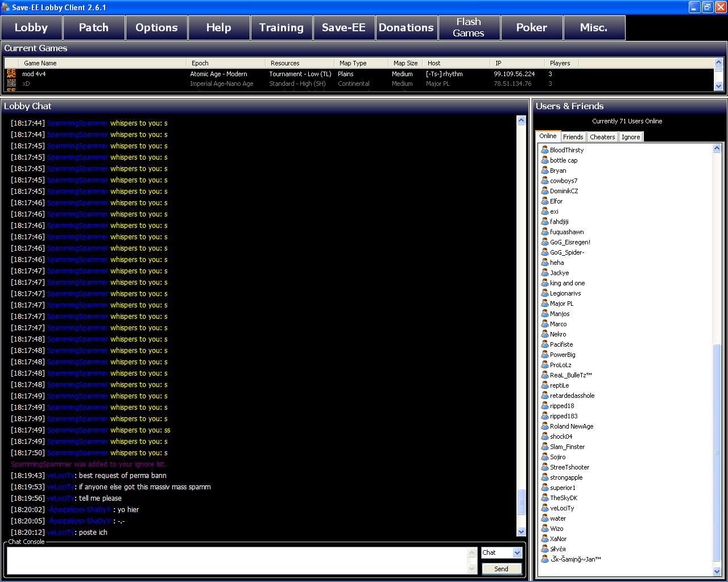Click the game icon beside mod 4v4
728x582 pixels.
tap(11, 74)
